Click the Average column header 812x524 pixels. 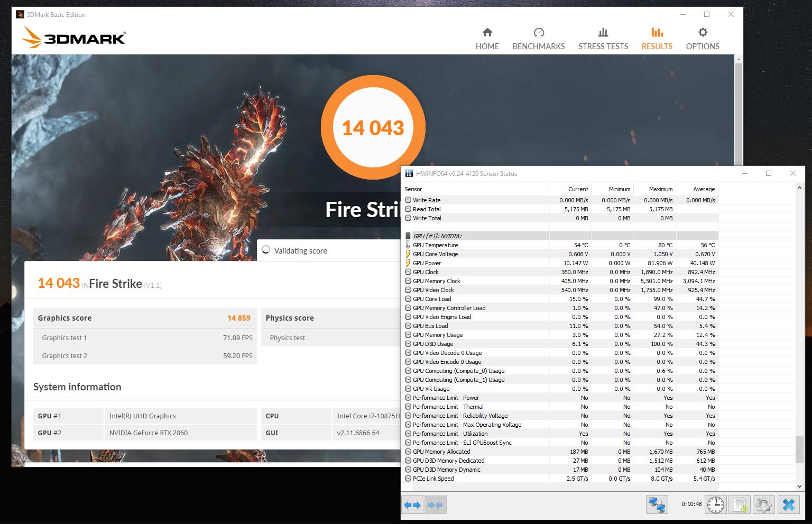[697, 189]
